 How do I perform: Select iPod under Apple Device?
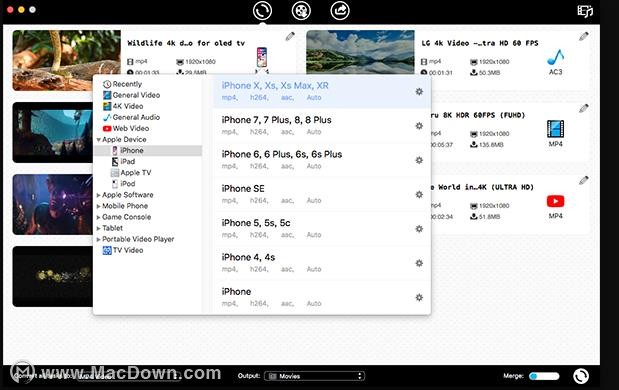pyautogui.click(x=123, y=184)
